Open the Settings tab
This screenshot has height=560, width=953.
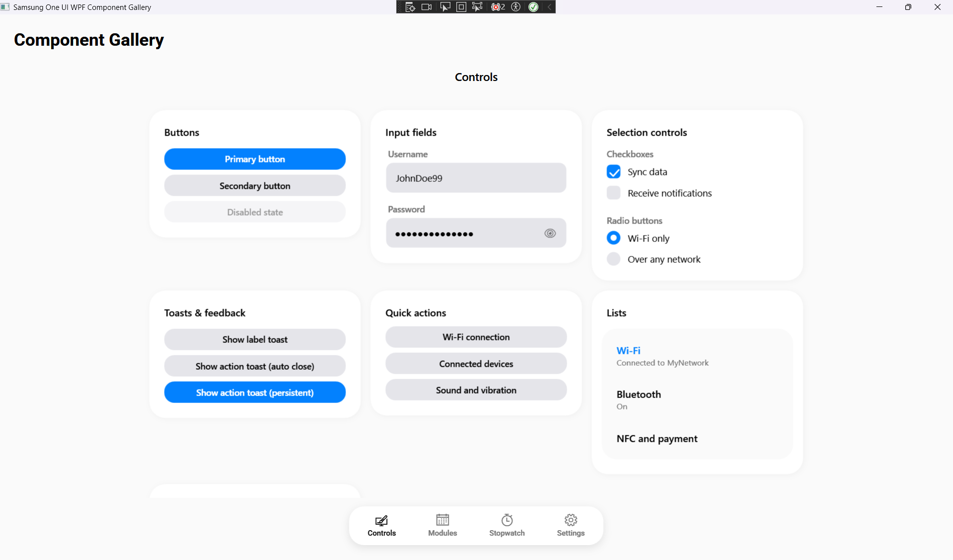click(x=571, y=526)
